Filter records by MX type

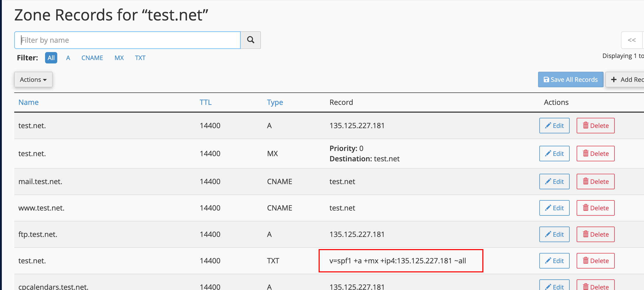click(119, 58)
